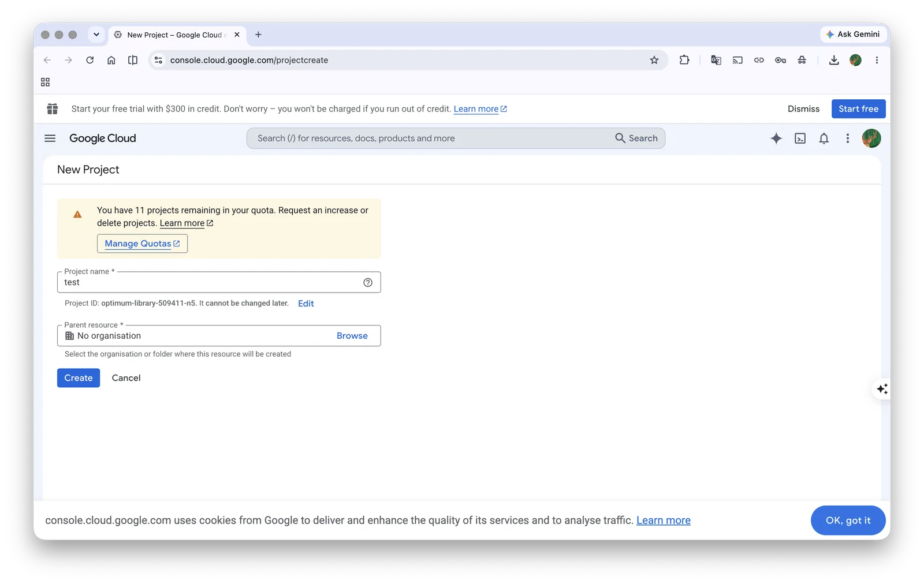Cancel project creation
The height and width of the screenshot is (584, 924).
pos(126,378)
